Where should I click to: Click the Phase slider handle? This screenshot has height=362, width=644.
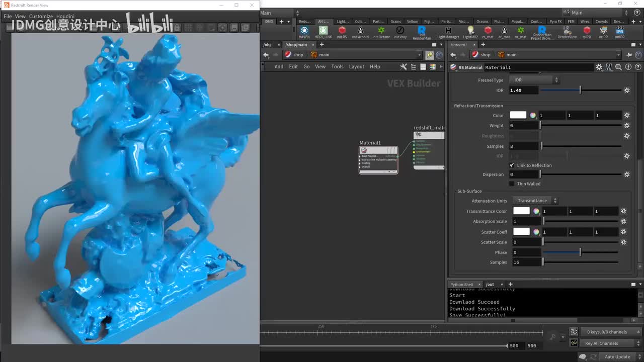580,252
